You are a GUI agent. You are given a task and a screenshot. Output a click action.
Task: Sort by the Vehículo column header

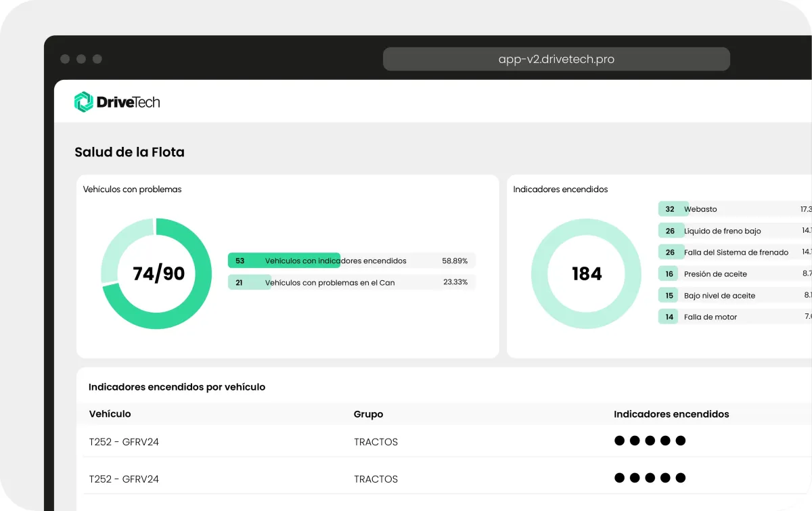click(x=110, y=414)
